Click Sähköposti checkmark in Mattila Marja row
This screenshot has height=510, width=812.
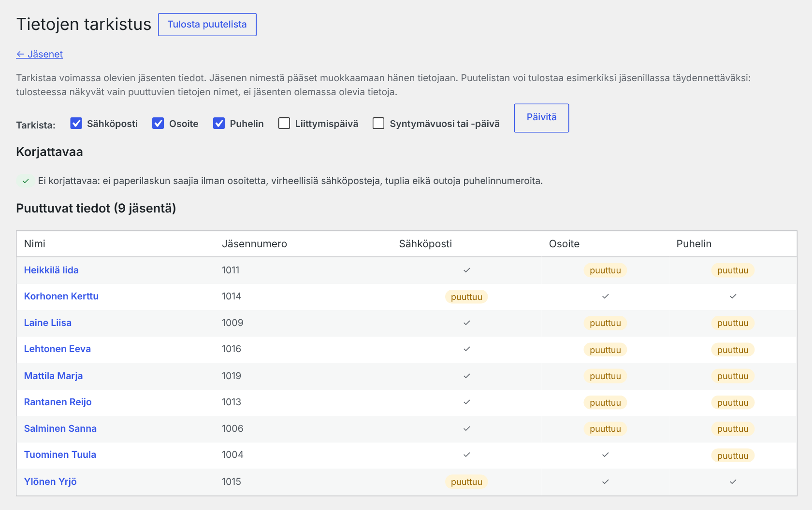point(466,376)
